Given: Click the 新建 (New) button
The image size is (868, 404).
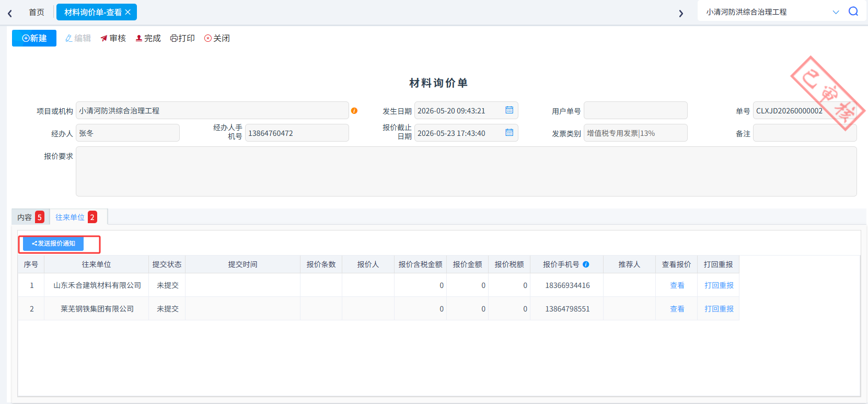Looking at the screenshot, I should (34, 38).
